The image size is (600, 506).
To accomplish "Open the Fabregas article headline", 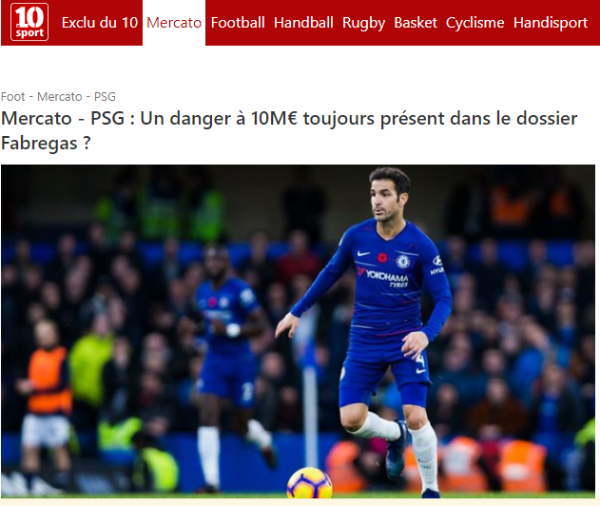I will [x=289, y=130].
